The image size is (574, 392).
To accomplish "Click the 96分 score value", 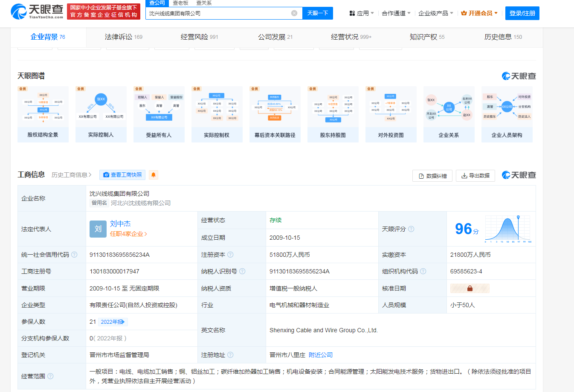I will click(467, 229).
